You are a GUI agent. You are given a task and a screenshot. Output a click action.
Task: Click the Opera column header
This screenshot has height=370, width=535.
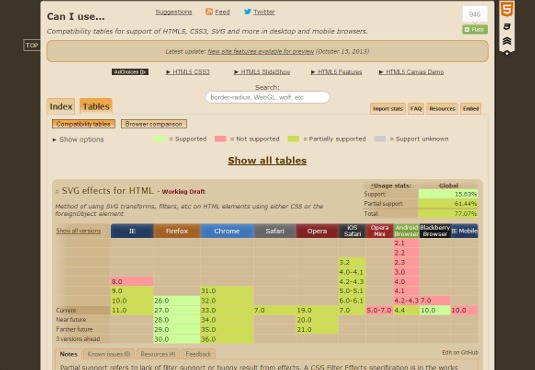(317, 231)
